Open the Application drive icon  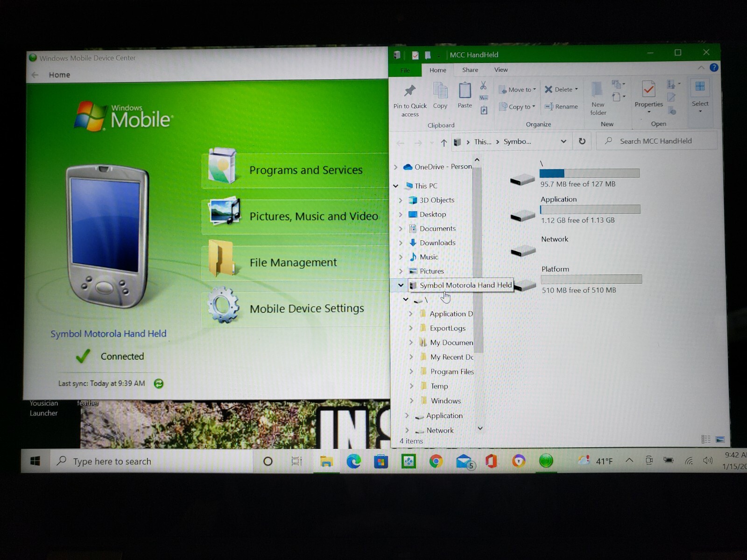tap(523, 216)
